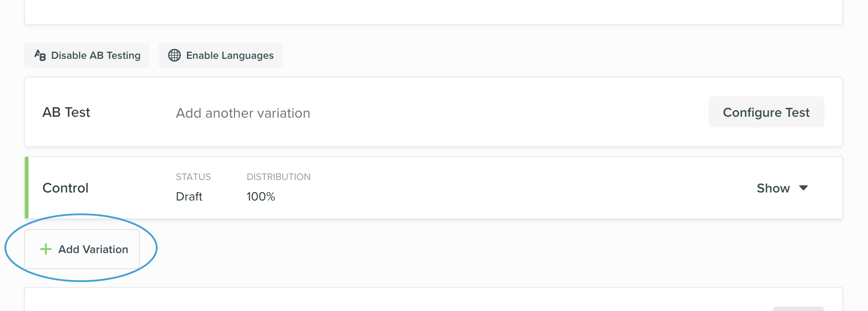Click the green bar beside Control

coord(26,188)
